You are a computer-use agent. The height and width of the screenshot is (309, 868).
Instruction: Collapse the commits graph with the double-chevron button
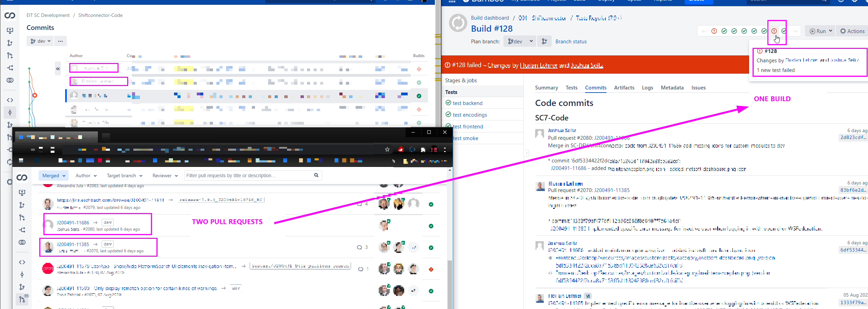tap(58, 69)
